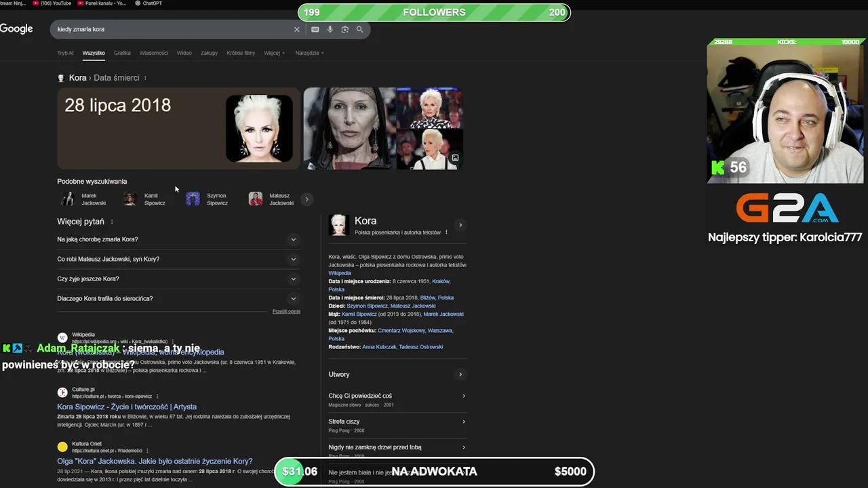This screenshot has width=868, height=488.
Task: Click the Anna Kubczak sibling link
Action: tap(378, 347)
